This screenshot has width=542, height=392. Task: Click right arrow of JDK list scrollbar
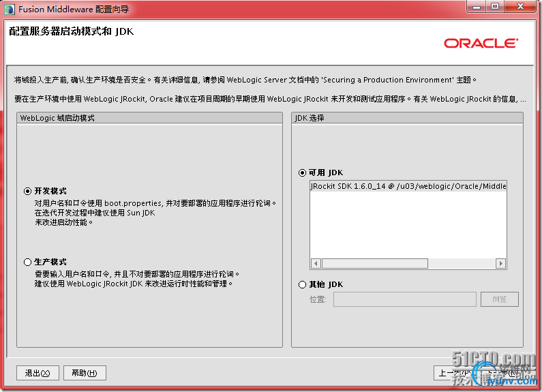tap(500, 263)
